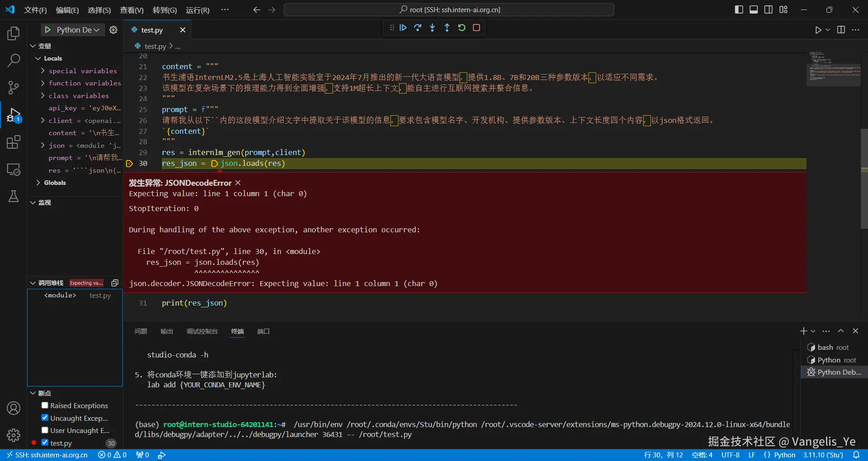Viewport: 868px width, 461px height.
Task: Switch to the Ports panel tab
Action: pyautogui.click(x=263, y=331)
